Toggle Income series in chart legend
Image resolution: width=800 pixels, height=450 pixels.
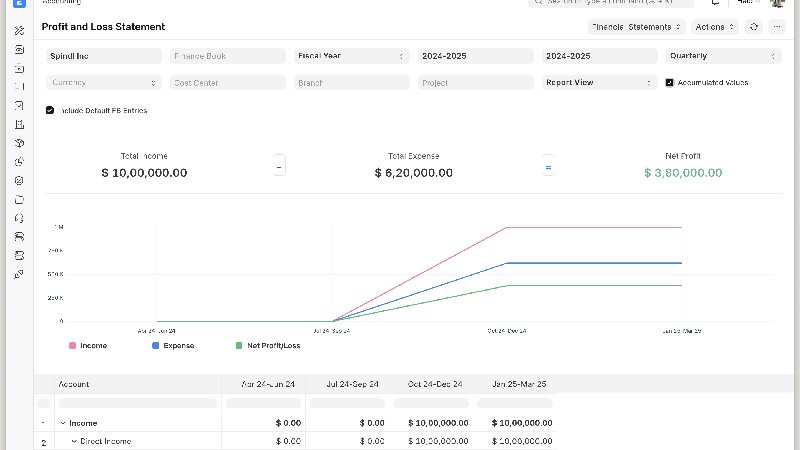88,345
